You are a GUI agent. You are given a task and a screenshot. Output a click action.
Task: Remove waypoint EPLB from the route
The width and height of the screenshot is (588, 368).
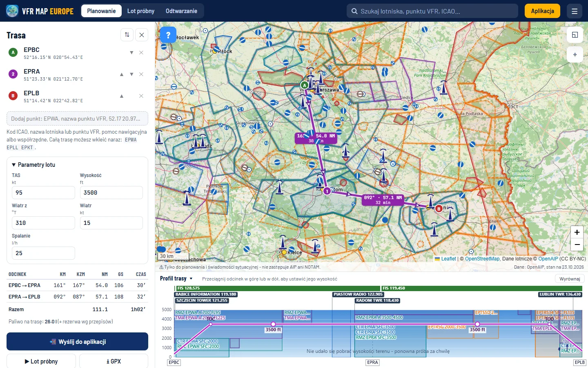(141, 96)
